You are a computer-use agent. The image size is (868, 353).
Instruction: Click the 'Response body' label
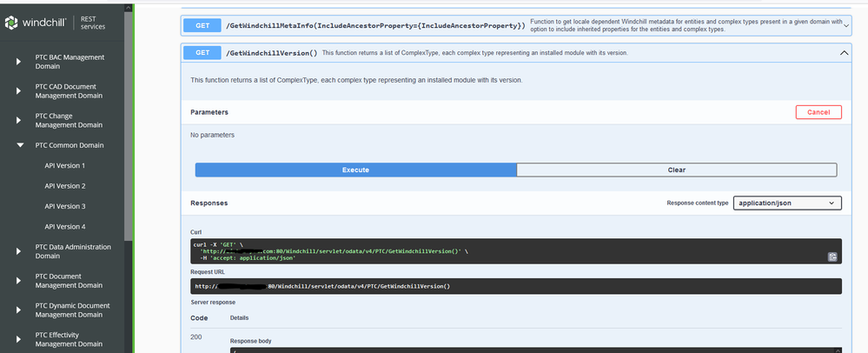(251, 341)
